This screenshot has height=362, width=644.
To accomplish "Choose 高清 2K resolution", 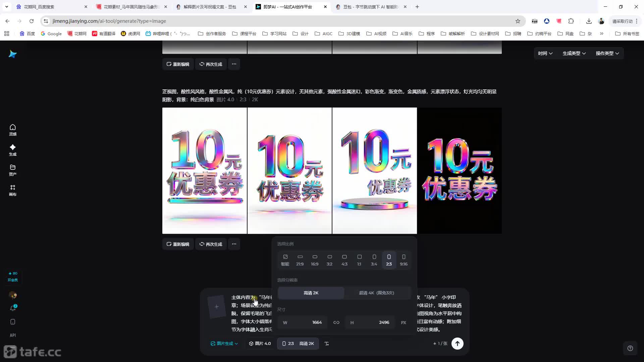I will (x=311, y=293).
